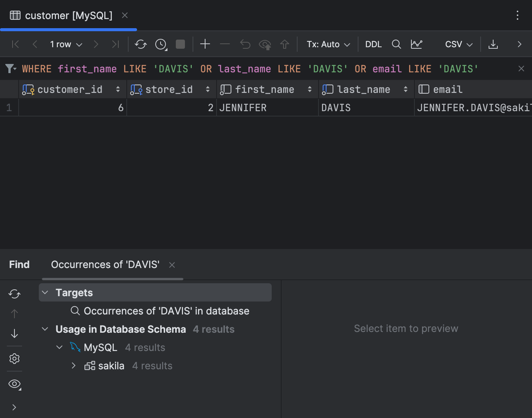Switch to the Find tab

coord(19,264)
